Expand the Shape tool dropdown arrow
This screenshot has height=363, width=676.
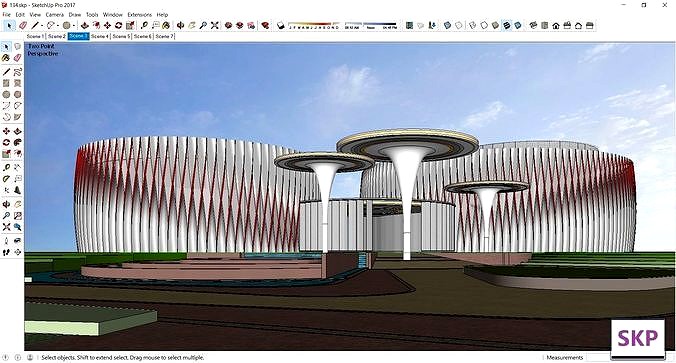pos(74,26)
